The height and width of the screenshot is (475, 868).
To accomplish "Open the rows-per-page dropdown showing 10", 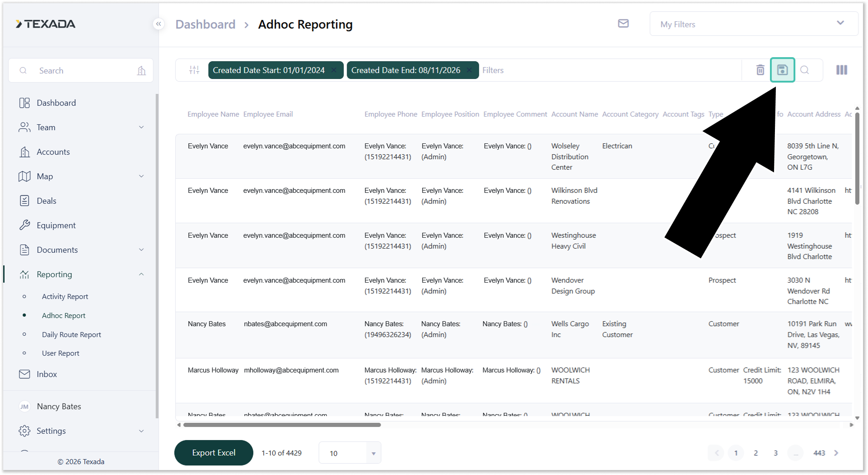I will [x=350, y=453].
